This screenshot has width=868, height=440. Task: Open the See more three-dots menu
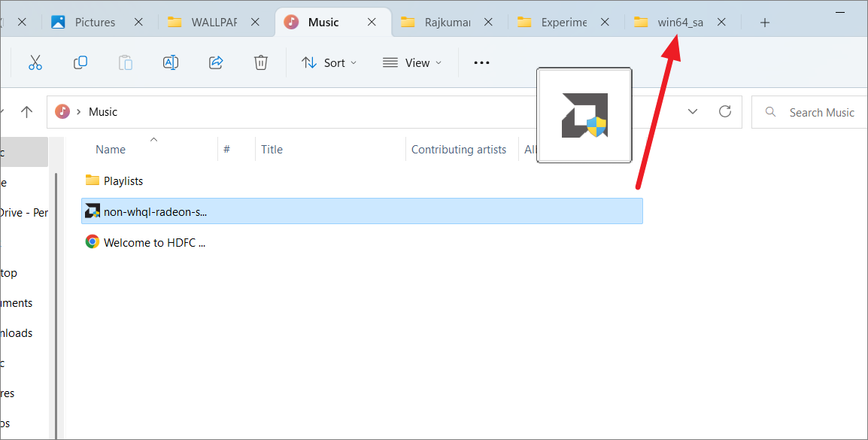click(x=481, y=62)
